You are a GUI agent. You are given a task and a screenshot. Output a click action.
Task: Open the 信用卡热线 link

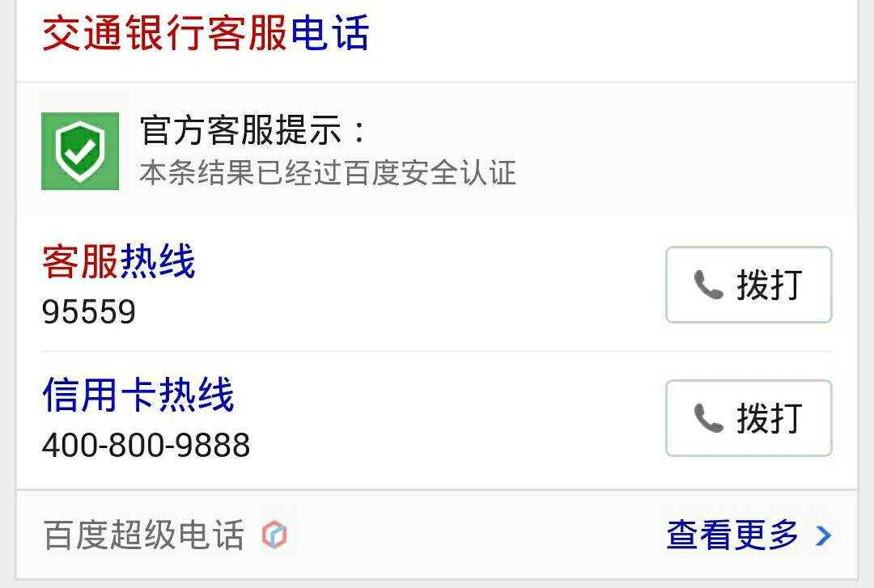click(138, 395)
